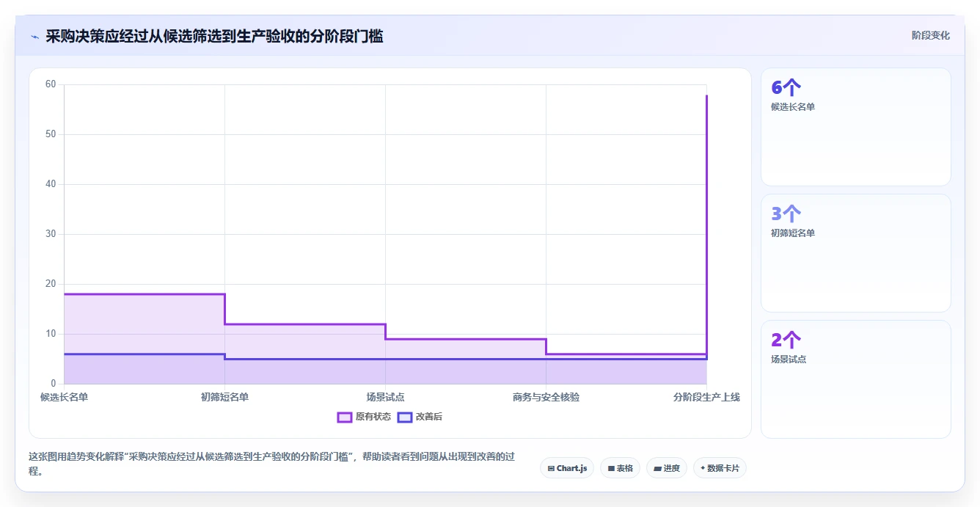This screenshot has width=980, height=507.
Task: Click the 3个 value in second card
Action: (x=786, y=214)
